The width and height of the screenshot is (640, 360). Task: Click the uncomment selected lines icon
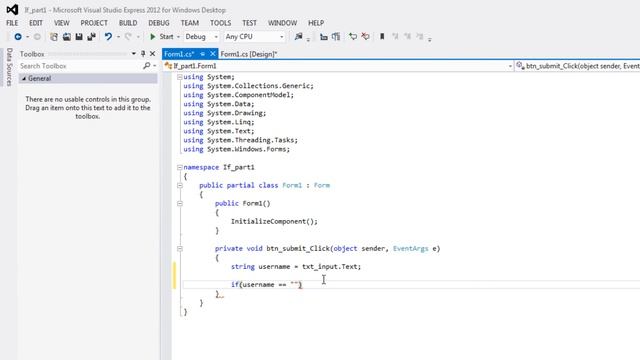pos(365,37)
